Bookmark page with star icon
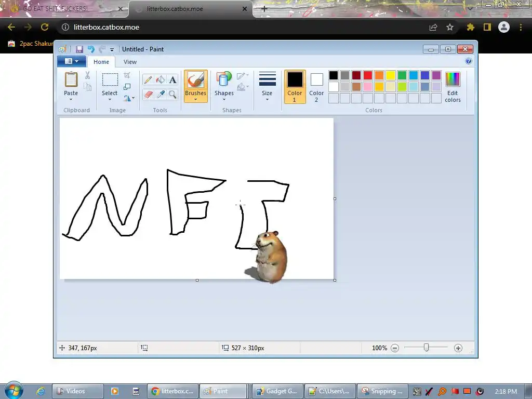The image size is (532, 399). [x=450, y=27]
